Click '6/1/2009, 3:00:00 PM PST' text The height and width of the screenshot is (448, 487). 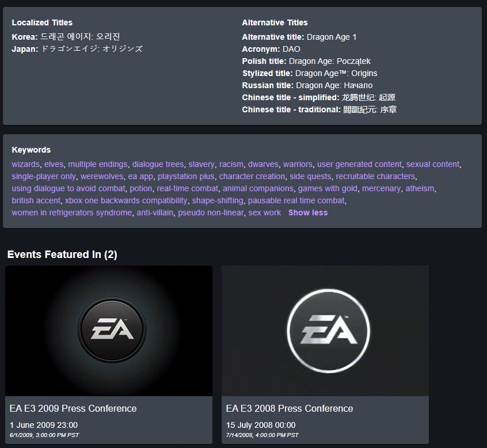click(x=44, y=435)
